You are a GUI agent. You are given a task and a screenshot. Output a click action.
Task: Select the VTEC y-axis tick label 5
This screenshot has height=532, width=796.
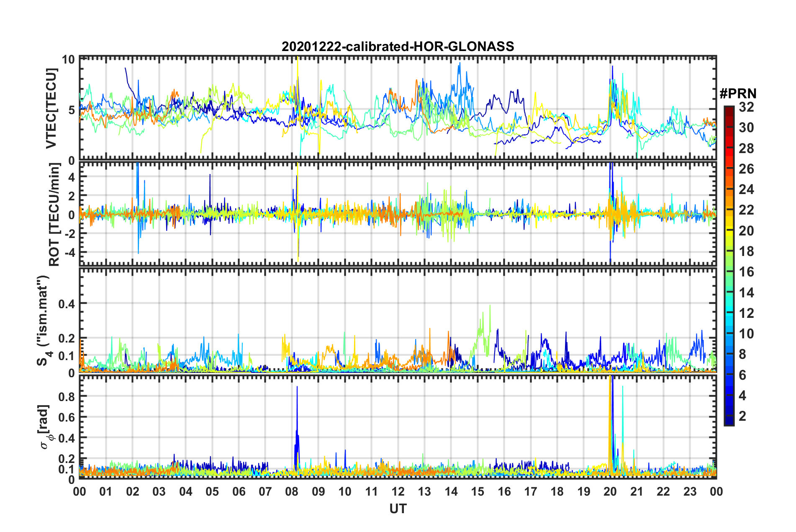72,110
